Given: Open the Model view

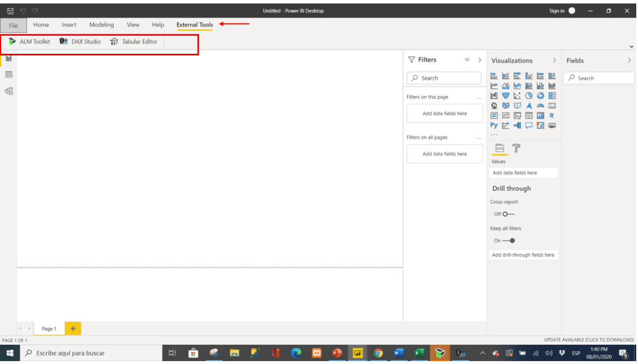Looking at the screenshot, I should coord(8,91).
